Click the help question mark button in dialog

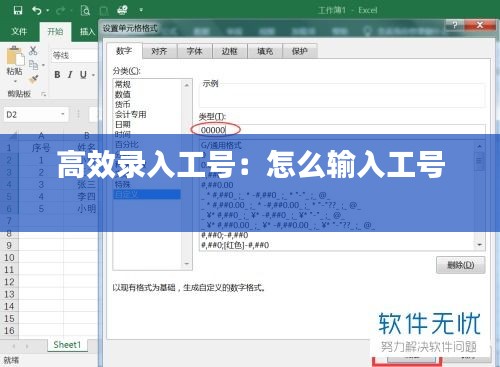coord(454,24)
